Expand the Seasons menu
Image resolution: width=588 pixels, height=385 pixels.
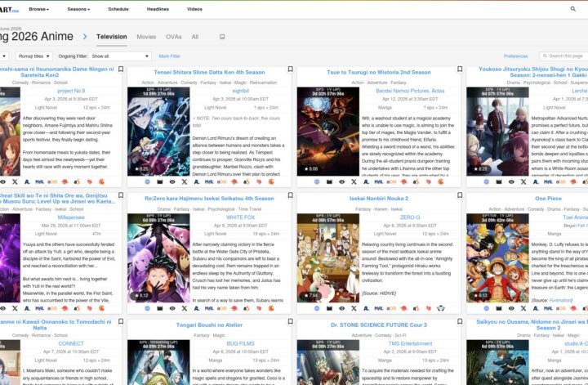(79, 8)
